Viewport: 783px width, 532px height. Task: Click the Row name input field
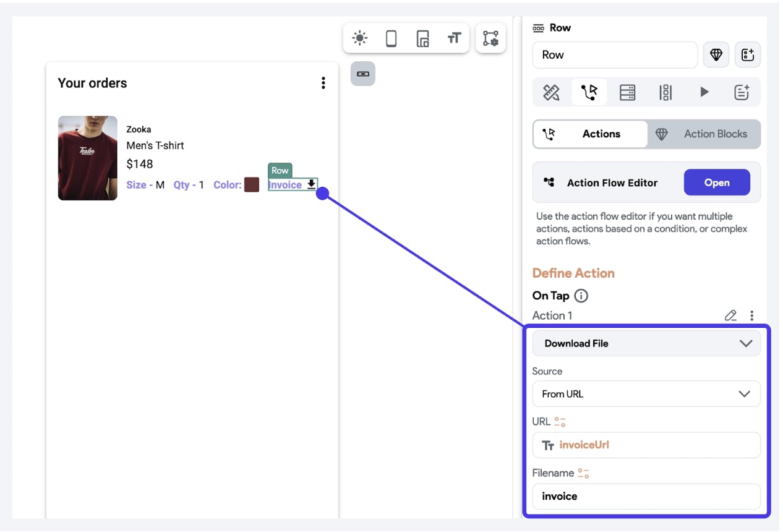coord(615,55)
